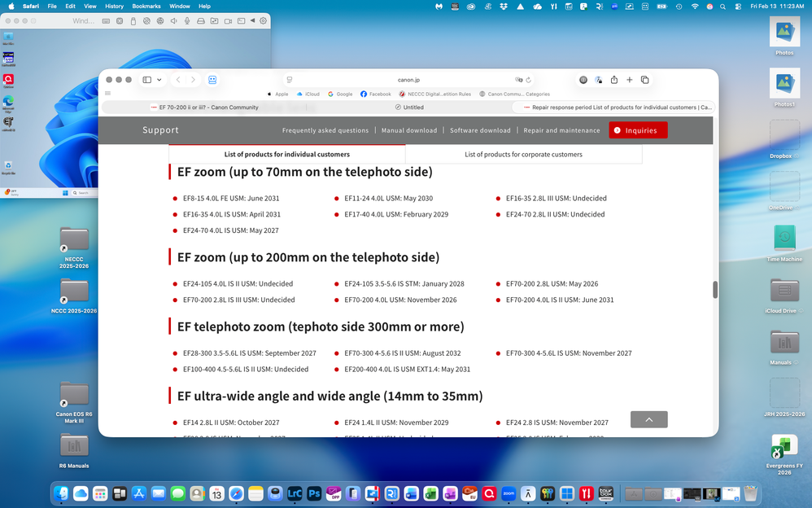Open the Evergreens FY 2026 desktop file
The height and width of the screenshot is (508, 812).
784,454
